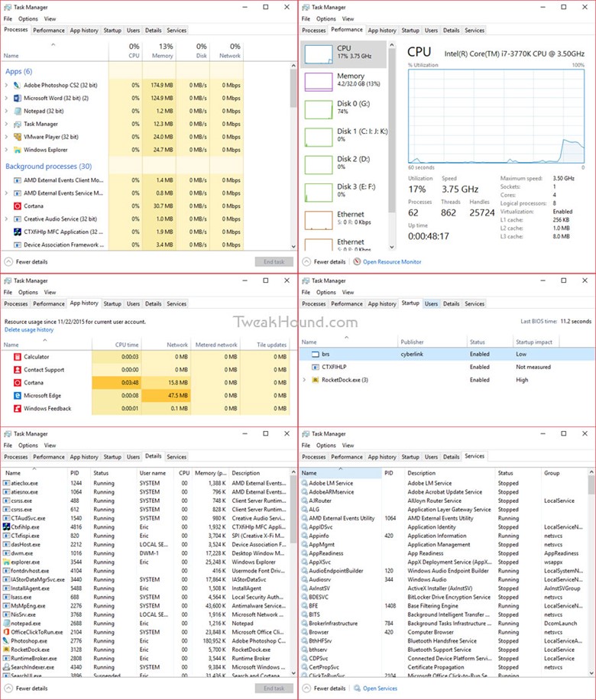The height and width of the screenshot is (700, 596).
Task: Click Fewer details in the Processes window
Action: click(26, 262)
